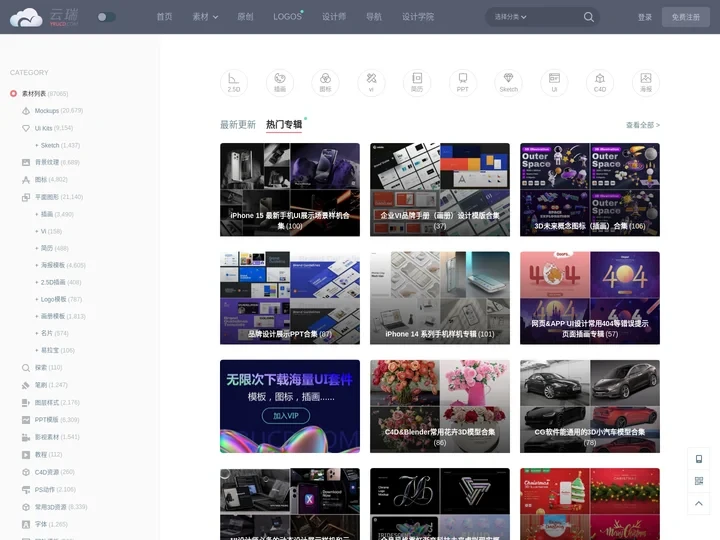Click the 影视素材 camera sidebar icon
This screenshot has height=540, width=720.
pyautogui.click(x=26, y=437)
